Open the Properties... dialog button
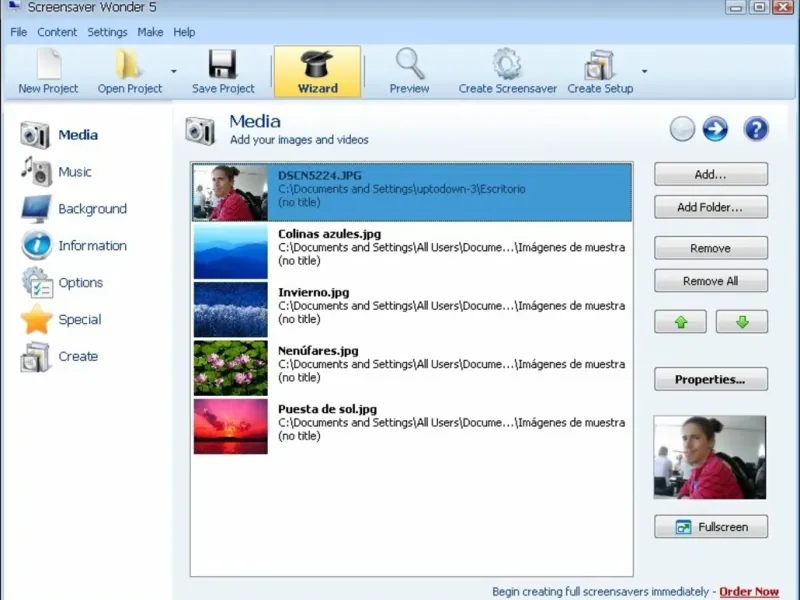Screen dimensions: 800x600 click(711, 379)
